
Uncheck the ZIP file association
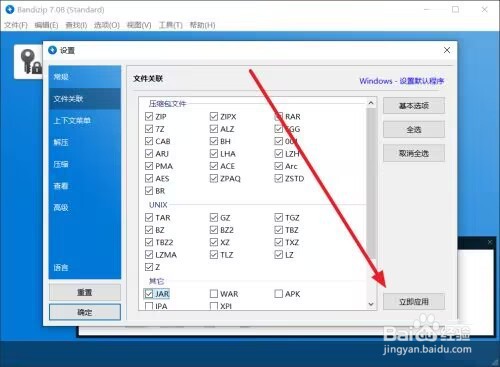pos(149,116)
